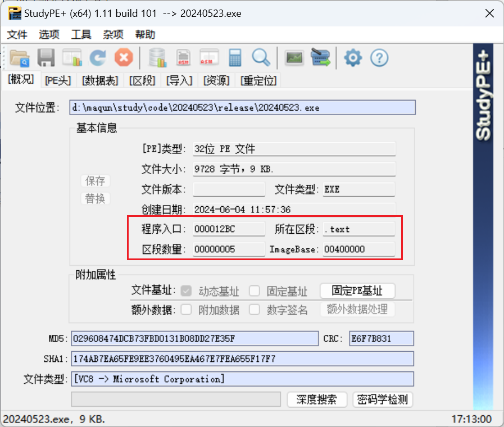Switch to the [数据表] tab

point(100,80)
